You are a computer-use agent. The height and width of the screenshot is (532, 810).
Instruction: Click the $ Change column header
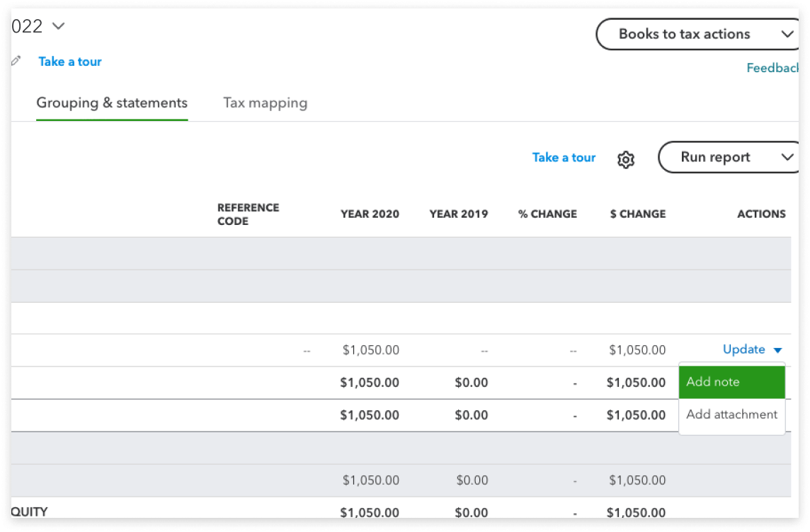[637, 214]
